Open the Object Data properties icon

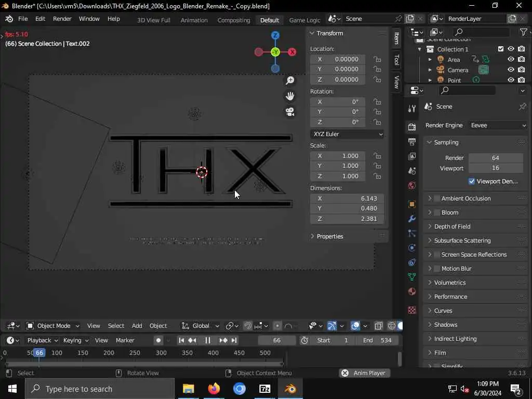click(x=412, y=277)
